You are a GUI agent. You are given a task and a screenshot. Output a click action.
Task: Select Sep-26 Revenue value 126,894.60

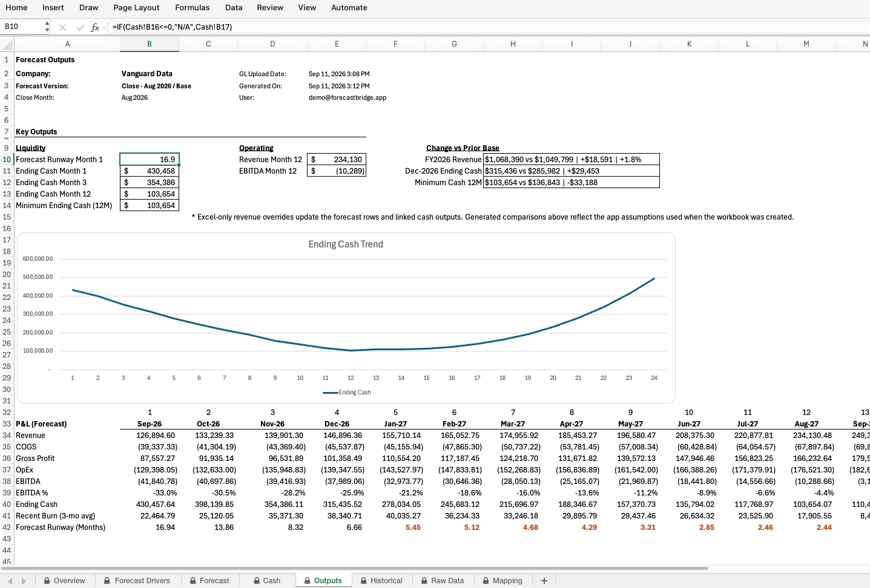tap(150, 436)
